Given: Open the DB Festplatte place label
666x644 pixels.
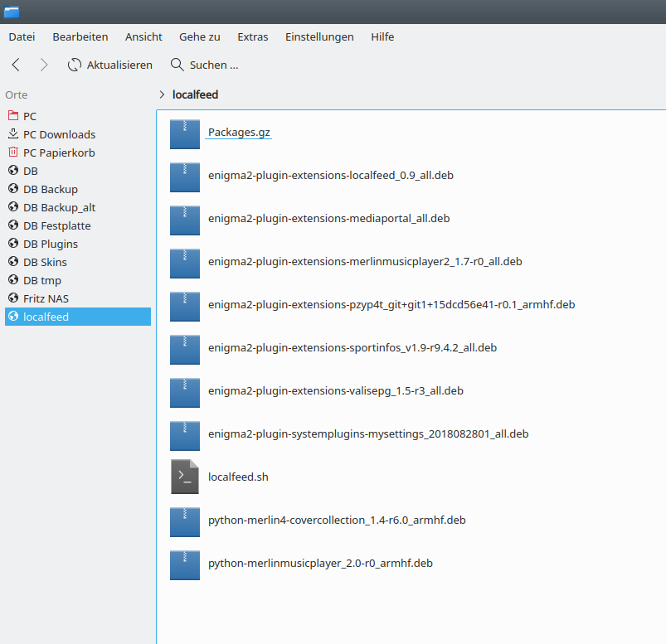Looking at the screenshot, I should tap(57, 225).
